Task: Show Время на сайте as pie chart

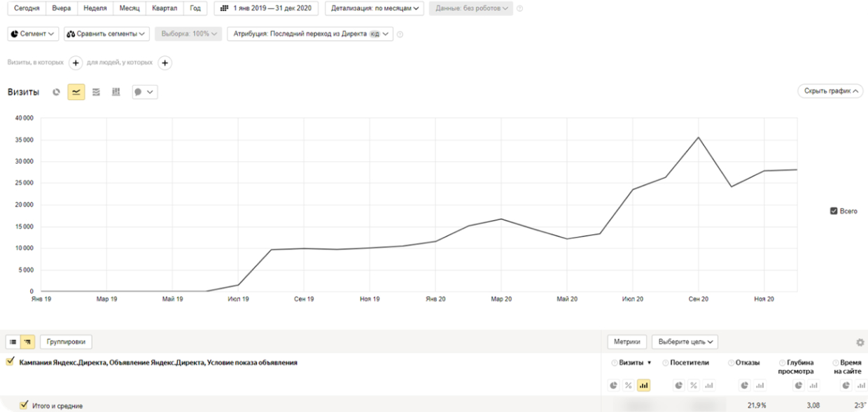Action: point(847,385)
